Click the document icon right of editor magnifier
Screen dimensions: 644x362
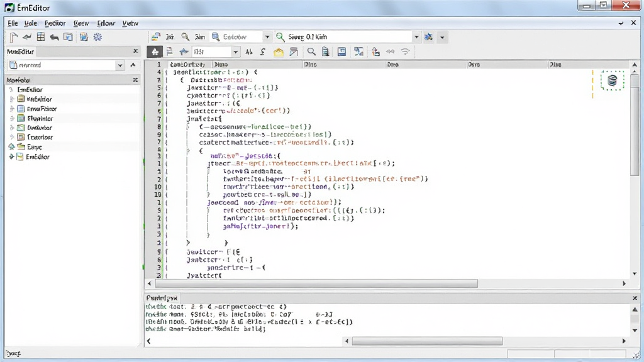click(326, 52)
